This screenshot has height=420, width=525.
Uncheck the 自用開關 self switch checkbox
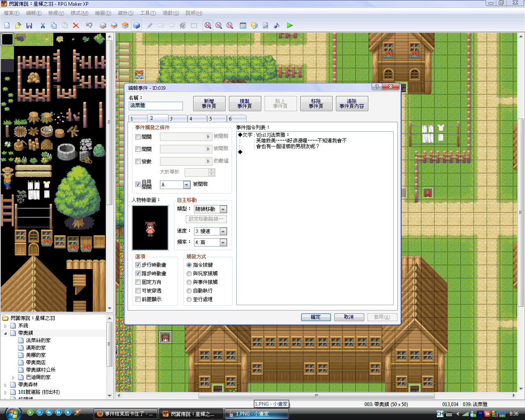138,185
